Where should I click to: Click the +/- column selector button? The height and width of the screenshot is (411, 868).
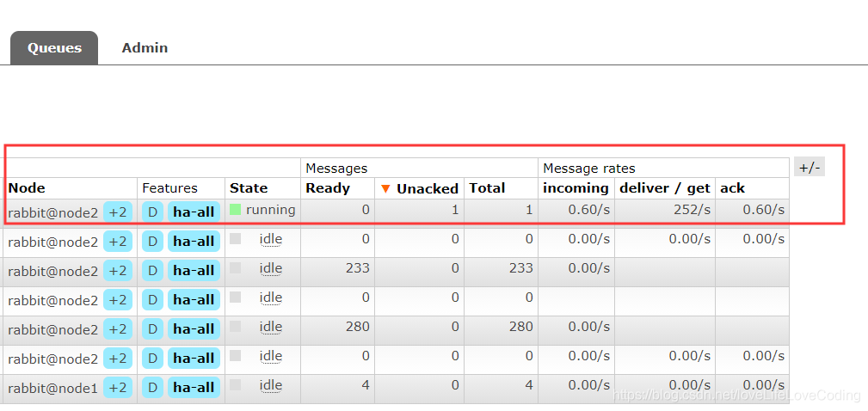(810, 167)
